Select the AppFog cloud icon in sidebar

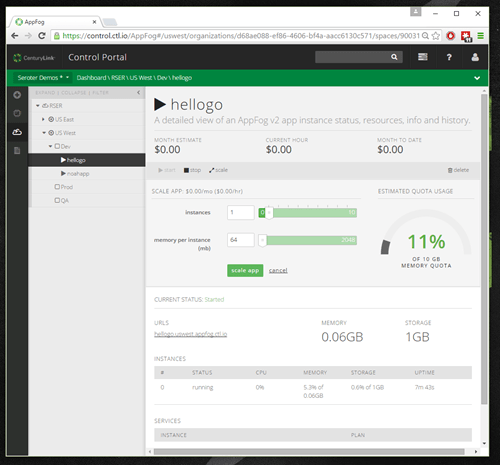17,132
